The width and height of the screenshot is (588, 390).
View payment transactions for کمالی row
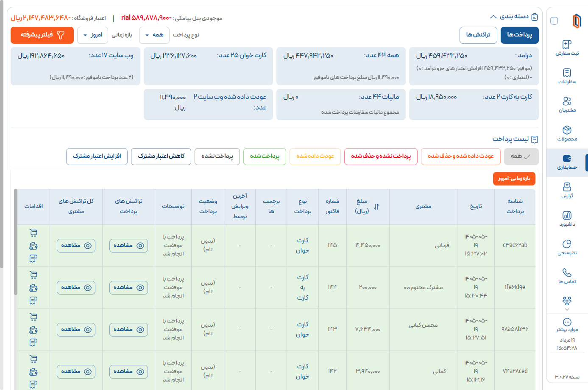point(128,372)
